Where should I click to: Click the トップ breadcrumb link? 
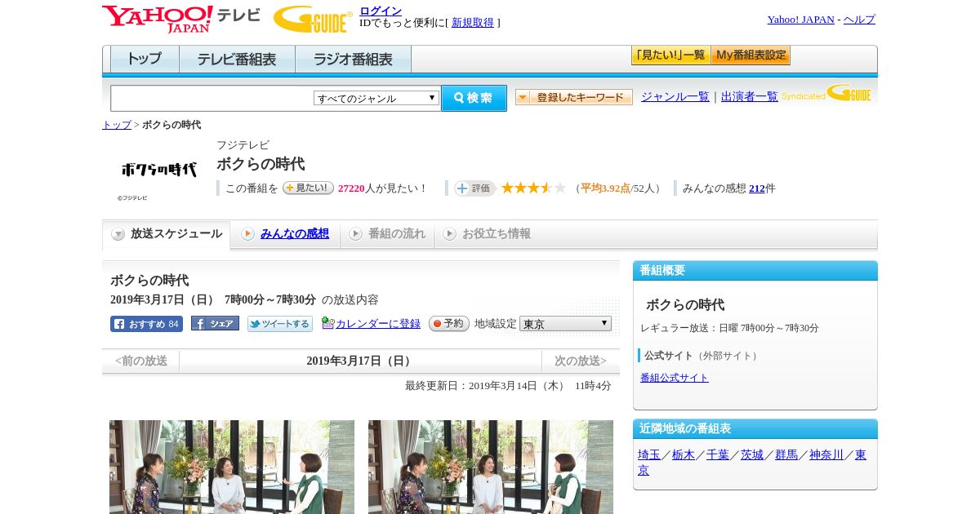coord(117,125)
